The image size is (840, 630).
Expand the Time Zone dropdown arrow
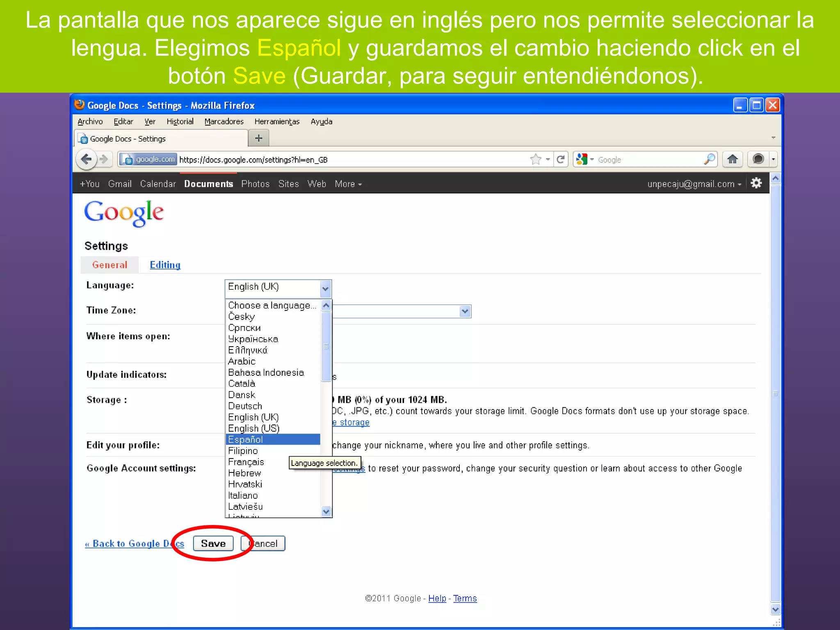pos(465,311)
